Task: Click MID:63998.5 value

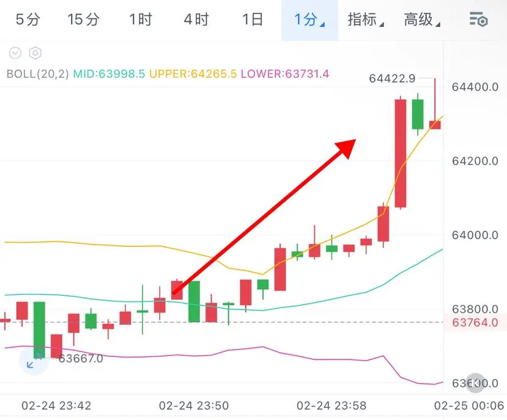Action: pos(109,74)
